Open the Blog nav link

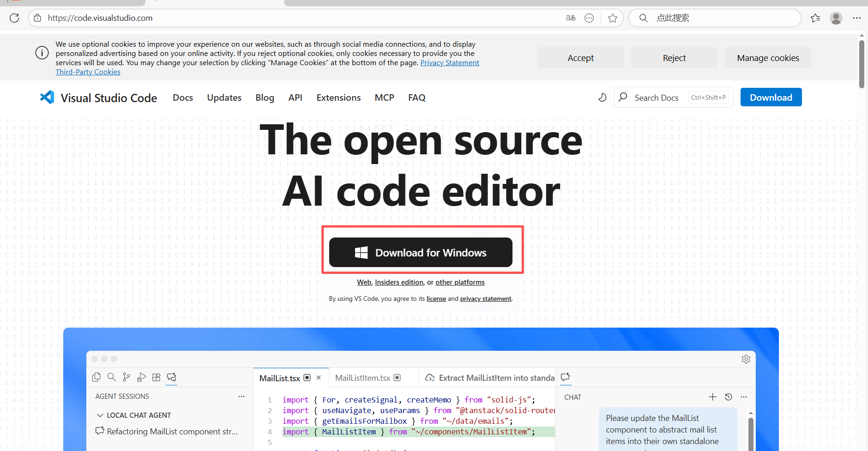(265, 98)
